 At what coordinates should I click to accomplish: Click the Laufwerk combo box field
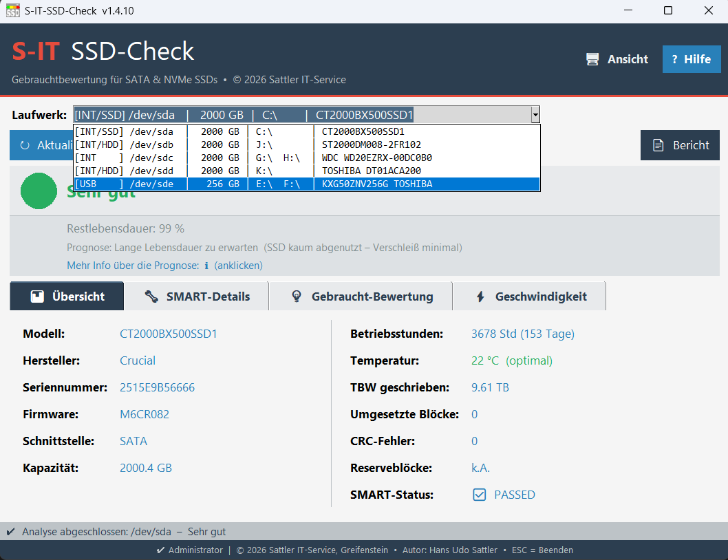306,115
